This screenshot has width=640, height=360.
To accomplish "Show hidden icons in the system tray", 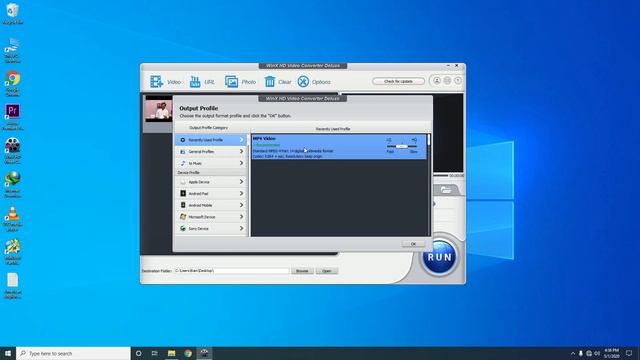I will pos(573,353).
